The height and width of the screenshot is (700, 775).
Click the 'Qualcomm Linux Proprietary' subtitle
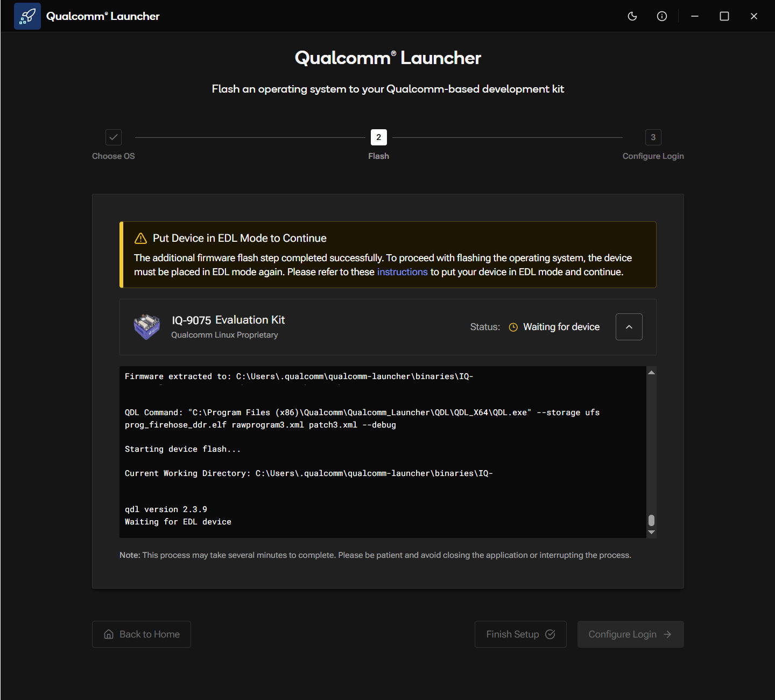pyautogui.click(x=224, y=335)
